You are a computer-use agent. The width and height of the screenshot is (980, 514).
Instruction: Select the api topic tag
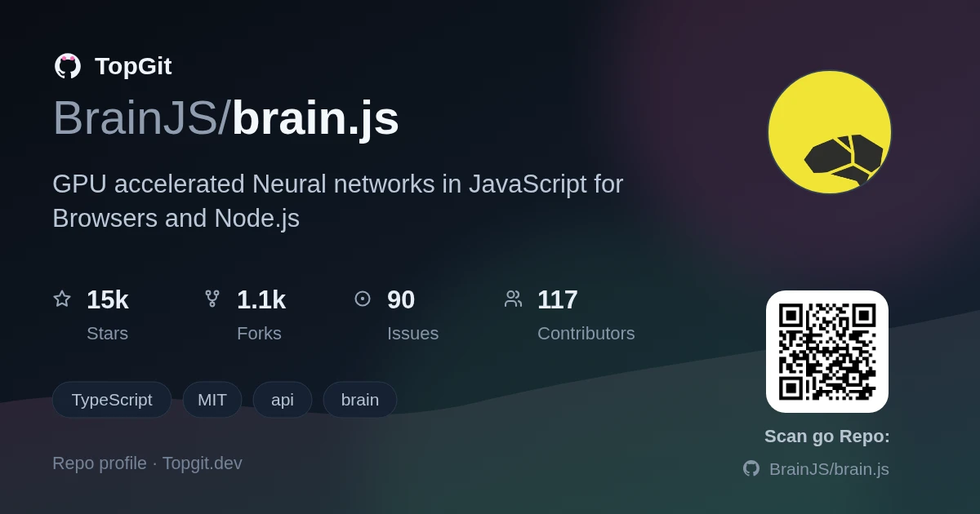point(283,400)
